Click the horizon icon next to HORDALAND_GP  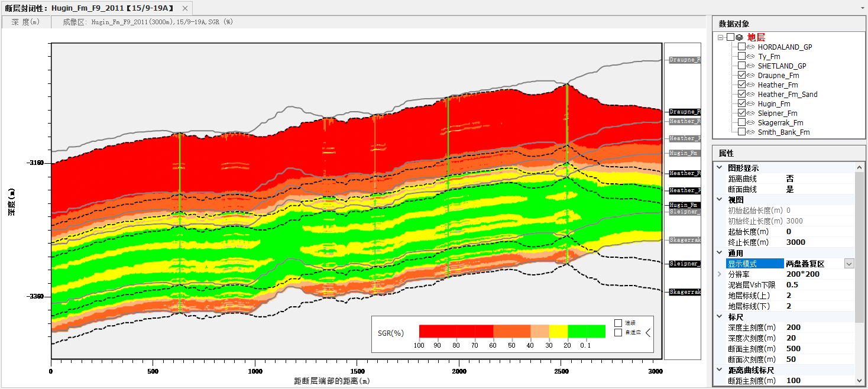coord(751,47)
